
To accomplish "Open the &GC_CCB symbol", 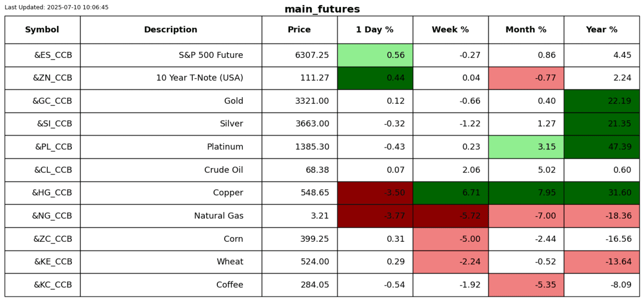I will 52,101.
